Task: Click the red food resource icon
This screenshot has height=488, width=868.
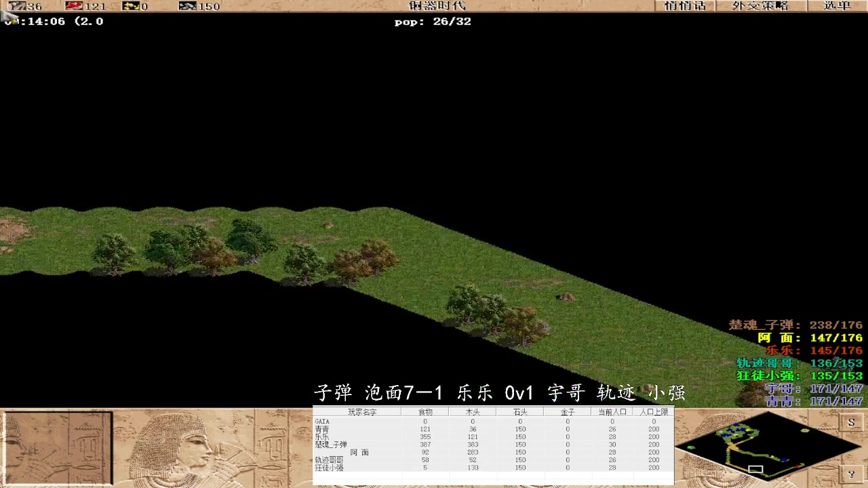Action: pos(73,6)
